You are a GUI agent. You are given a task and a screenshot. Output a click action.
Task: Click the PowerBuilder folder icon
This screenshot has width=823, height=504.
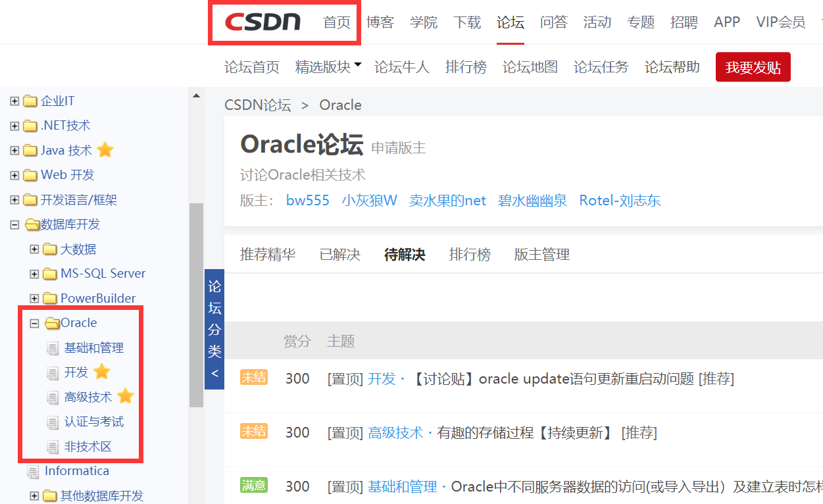click(50, 299)
